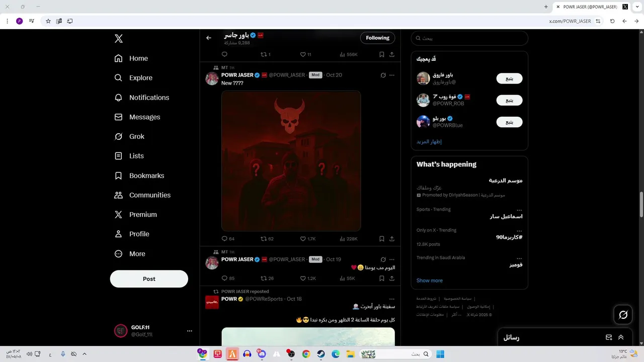Go to Profile in the sidebar
644x362 pixels.
click(132, 234)
